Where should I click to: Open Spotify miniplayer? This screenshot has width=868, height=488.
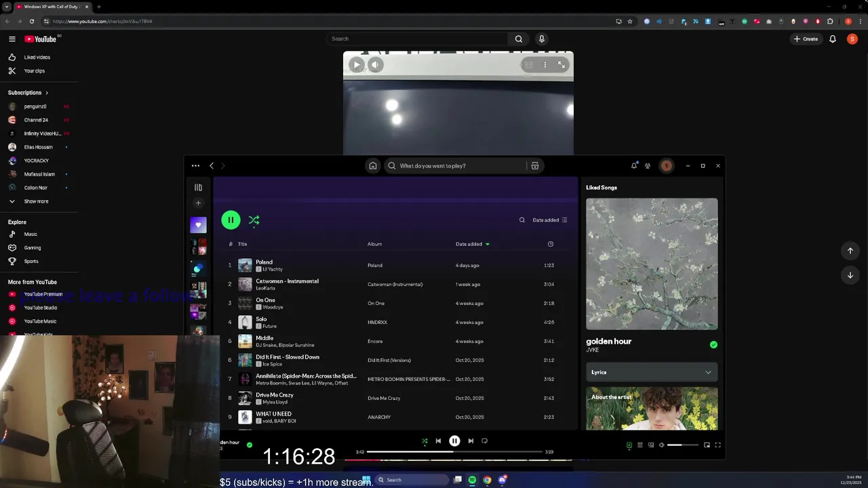707,445
